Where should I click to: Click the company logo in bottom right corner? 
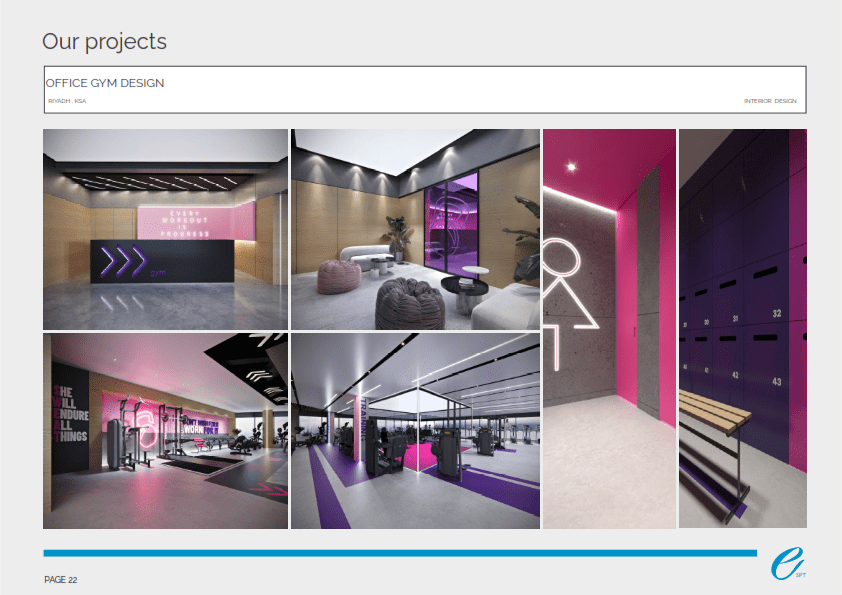787,565
